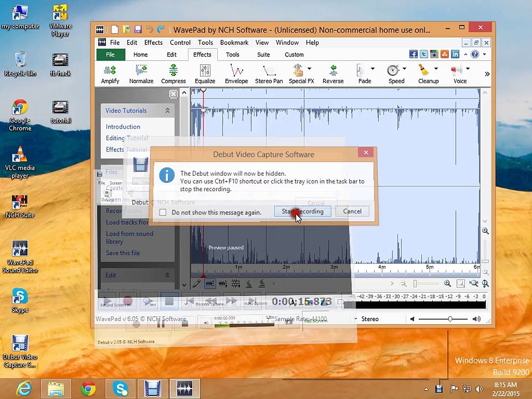Click 'Save this file' link
Image resolution: width=532 pixels, height=399 pixels.
click(123, 253)
